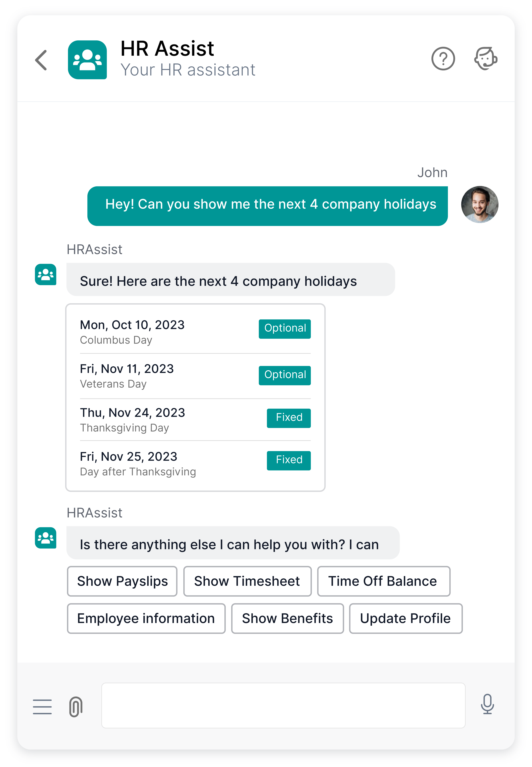This screenshot has height=767, width=532.
Task: Attach a file with the paperclip icon
Action: [76, 706]
